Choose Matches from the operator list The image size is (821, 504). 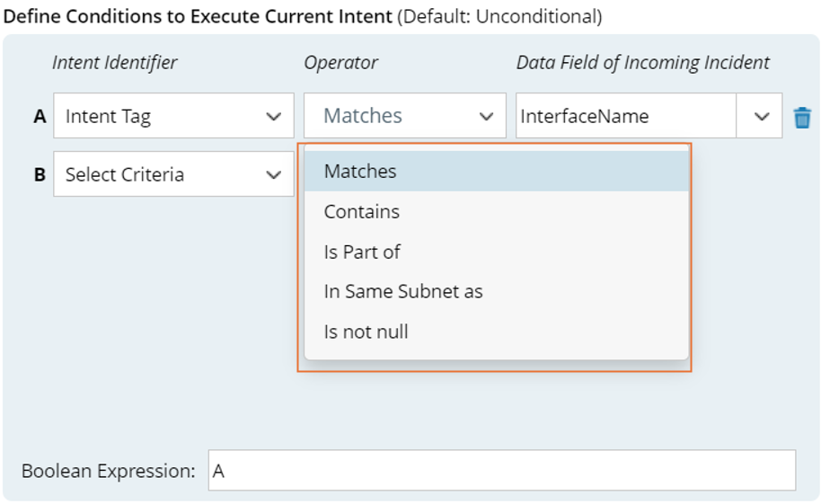pos(360,171)
